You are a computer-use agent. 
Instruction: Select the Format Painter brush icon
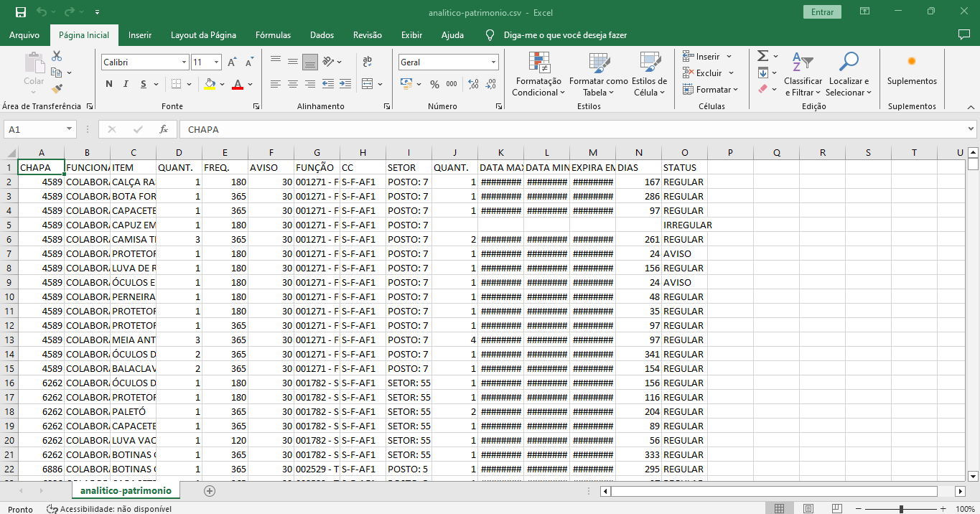tap(57, 89)
